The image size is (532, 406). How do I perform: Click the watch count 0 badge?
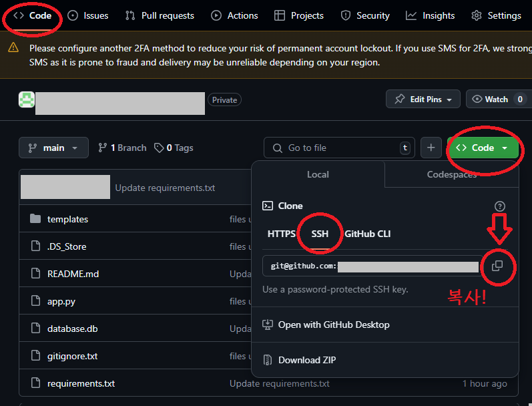tap(520, 99)
